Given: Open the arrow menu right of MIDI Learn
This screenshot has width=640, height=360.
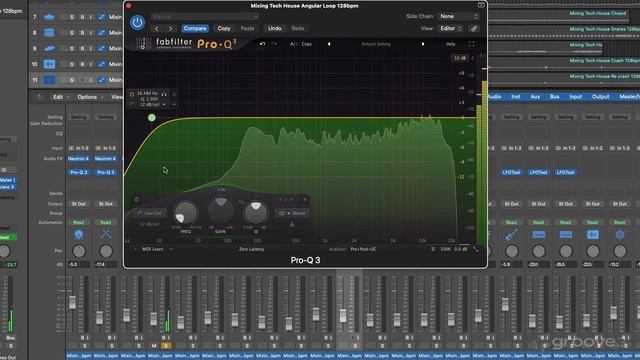Looking at the screenshot, I should 171,249.
